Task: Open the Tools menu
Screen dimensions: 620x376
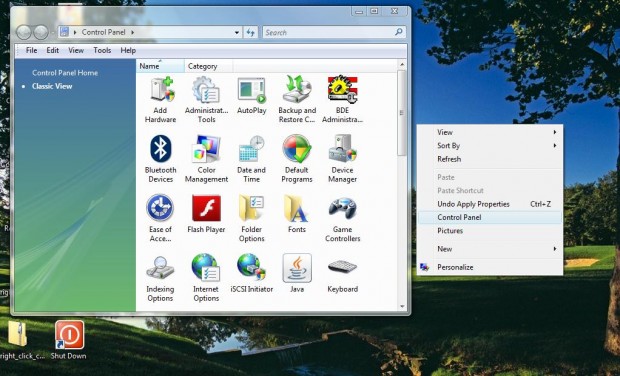Action: point(102,50)
